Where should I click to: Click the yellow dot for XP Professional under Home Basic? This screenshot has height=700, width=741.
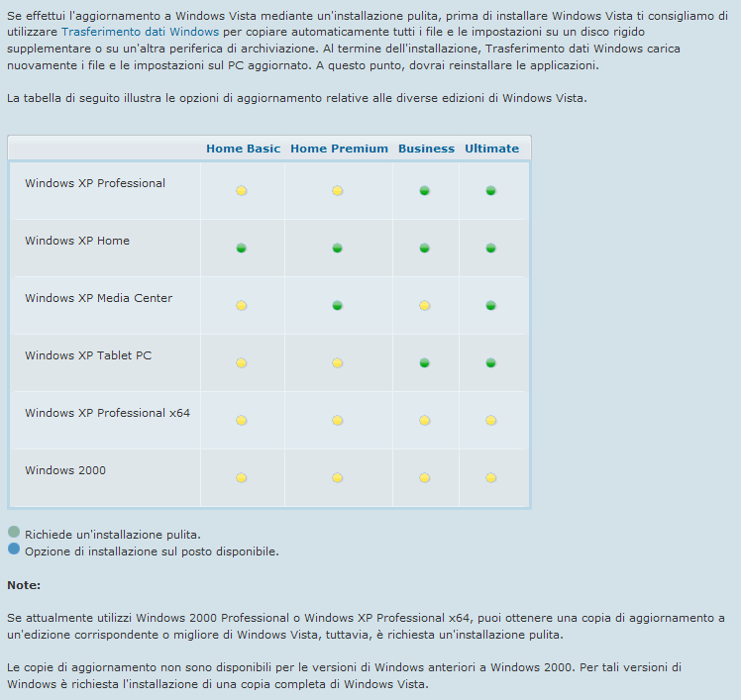(242, 190)
